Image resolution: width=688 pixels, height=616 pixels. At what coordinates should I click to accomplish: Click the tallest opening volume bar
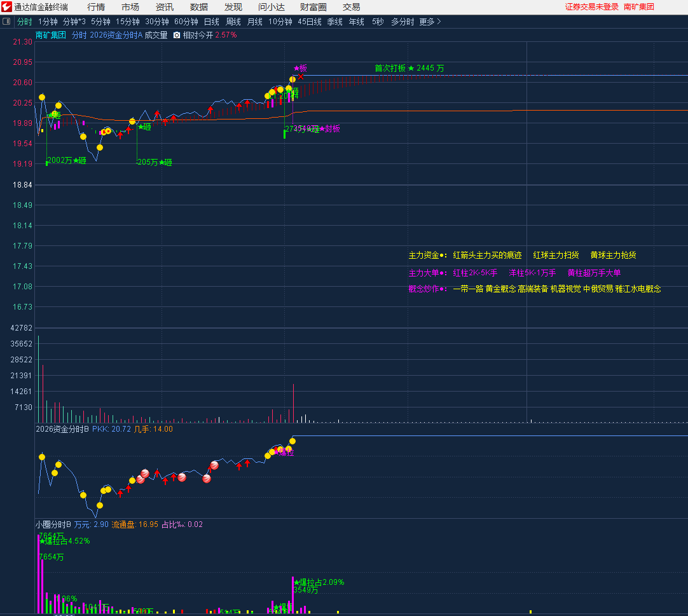coord(38,378)
